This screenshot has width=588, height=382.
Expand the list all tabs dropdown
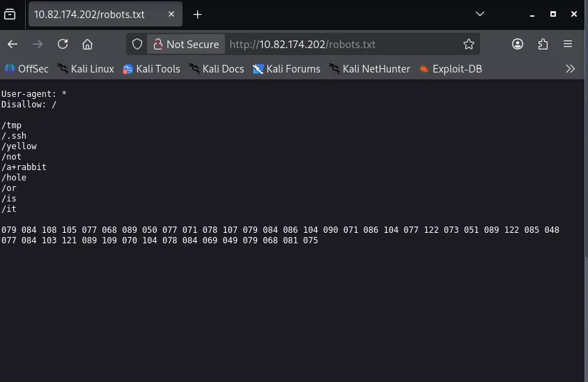[479, 14]
